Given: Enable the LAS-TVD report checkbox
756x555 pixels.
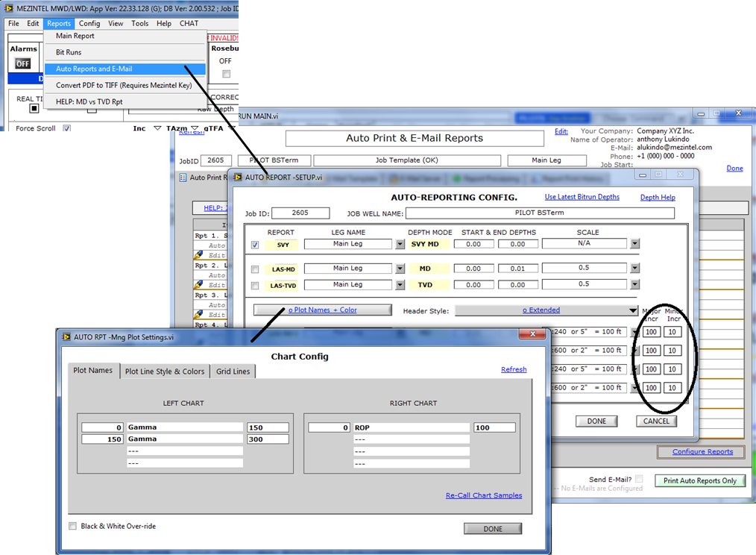Looking at the screenshot, I should coord(255,286).
